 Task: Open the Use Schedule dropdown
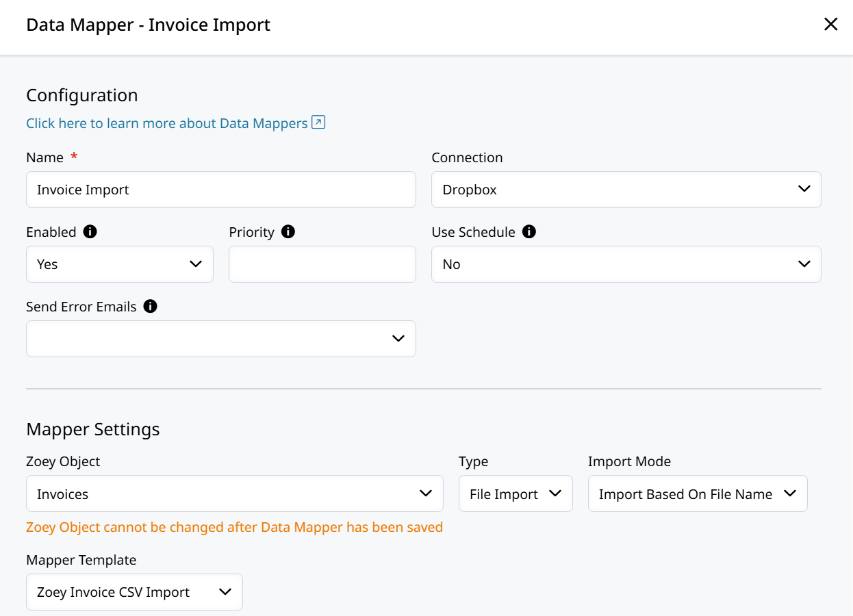click(x=626, y=264)
